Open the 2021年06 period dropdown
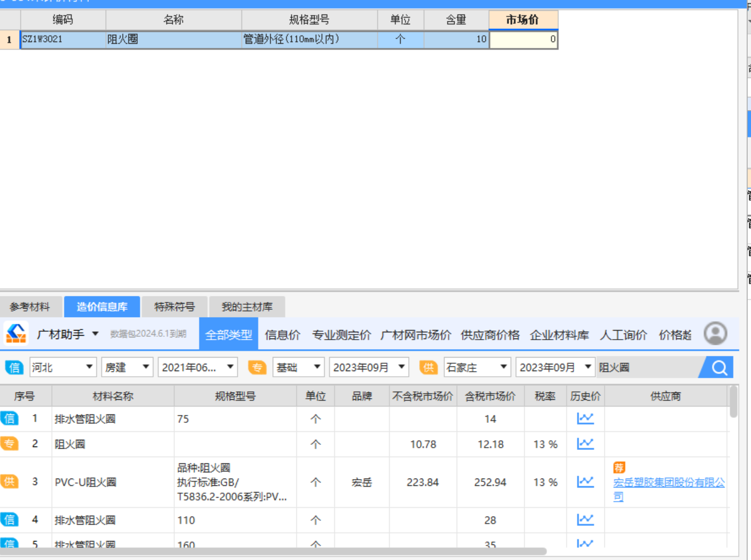The width and height of the screenshot is (751, 560). coord(198,368)
